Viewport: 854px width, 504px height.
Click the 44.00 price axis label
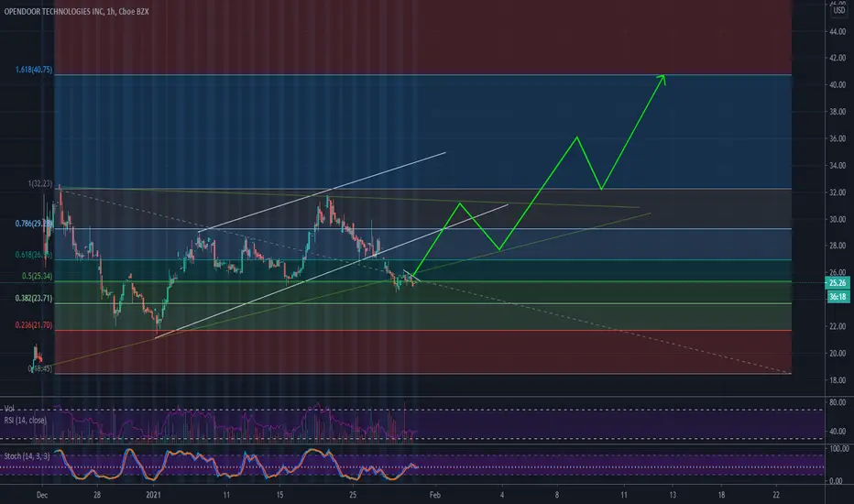point(838,31)
